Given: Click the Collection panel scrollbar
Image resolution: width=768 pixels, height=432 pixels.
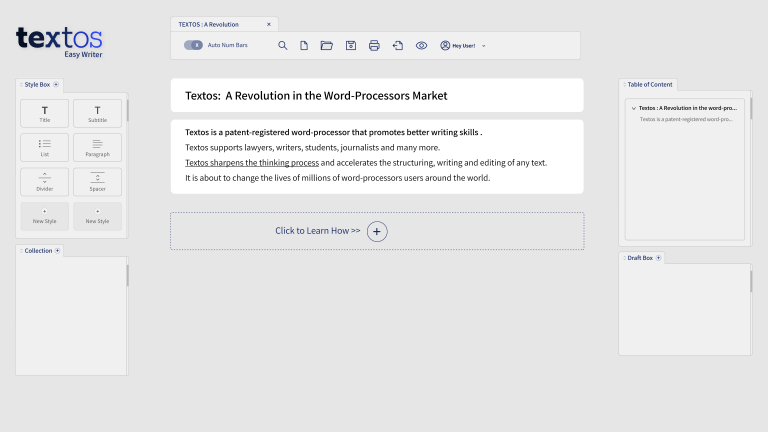Looking at the screenshot, I should [127, 276].
